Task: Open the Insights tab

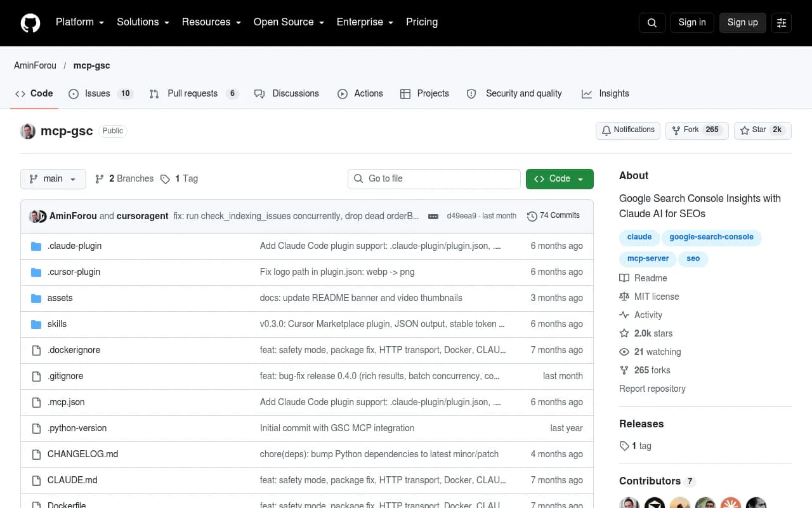Action: point(605,93)
